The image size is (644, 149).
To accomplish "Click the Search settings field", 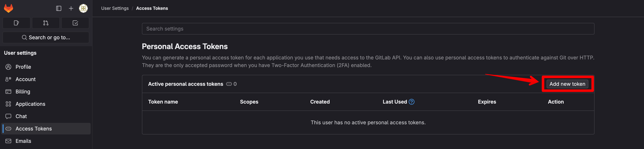I will [x=368, y=29].
